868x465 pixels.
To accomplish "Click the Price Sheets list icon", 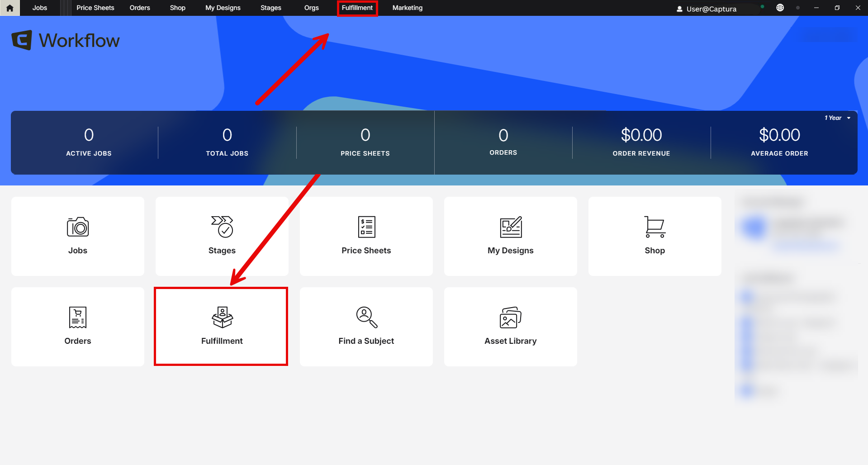I will 366,227.
